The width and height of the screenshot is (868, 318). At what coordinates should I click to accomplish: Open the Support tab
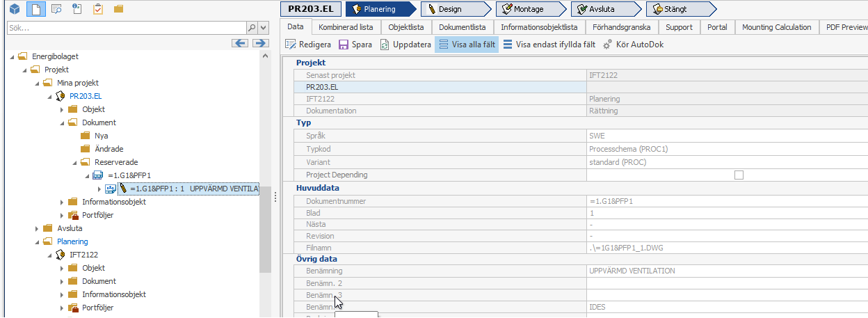click(x=679, y=27)
